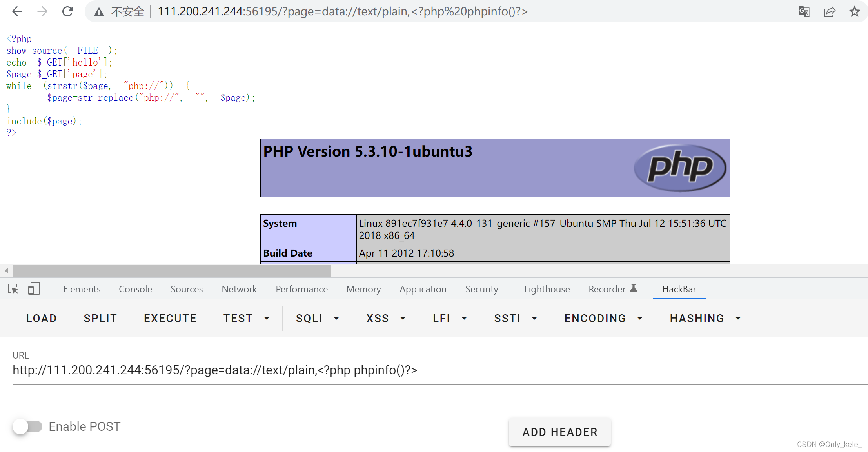Reload the current page
This screenshot has width=868, height=452.
pyautogui.click(x=67, y=11)
